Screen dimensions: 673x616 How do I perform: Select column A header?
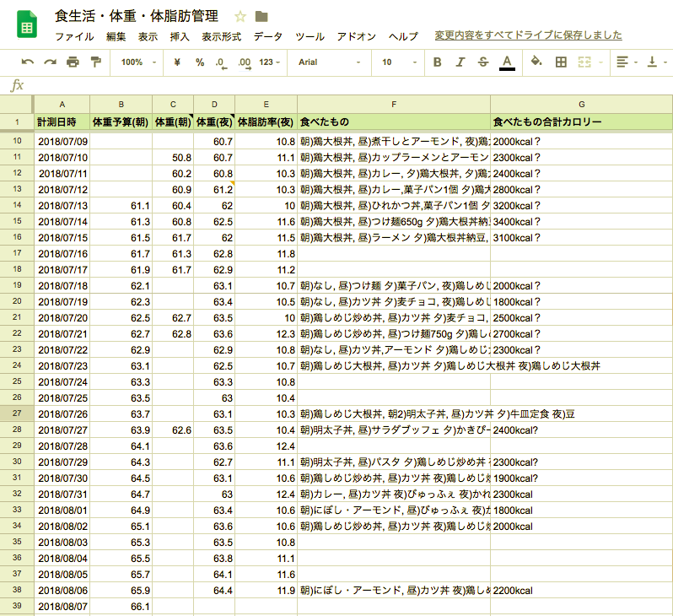(62, 105)
